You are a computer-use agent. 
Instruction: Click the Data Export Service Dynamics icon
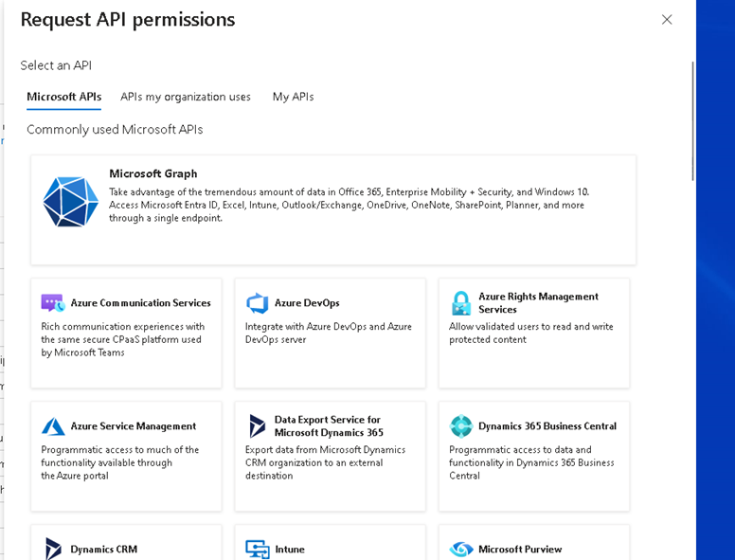pyautogui.click(x=257, y=425)
